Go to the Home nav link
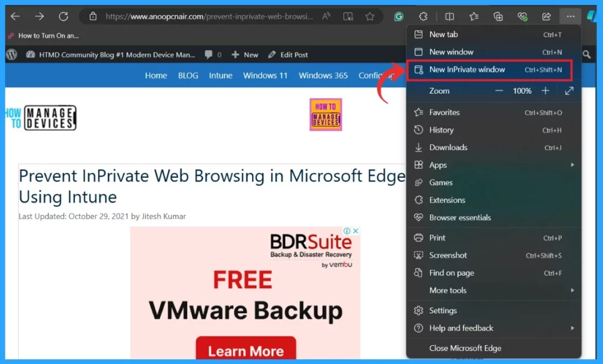 click(x=156, y=75)
